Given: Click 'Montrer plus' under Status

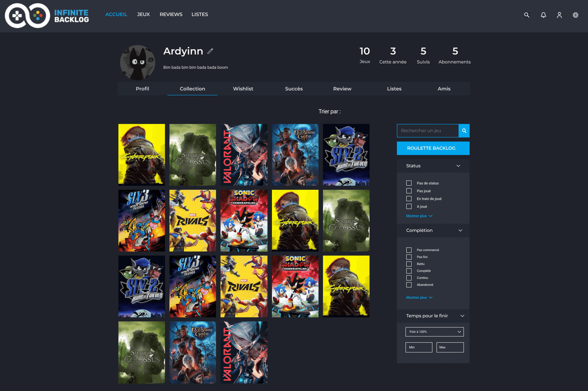Looking at the screenshot, I should pos(419,216).
